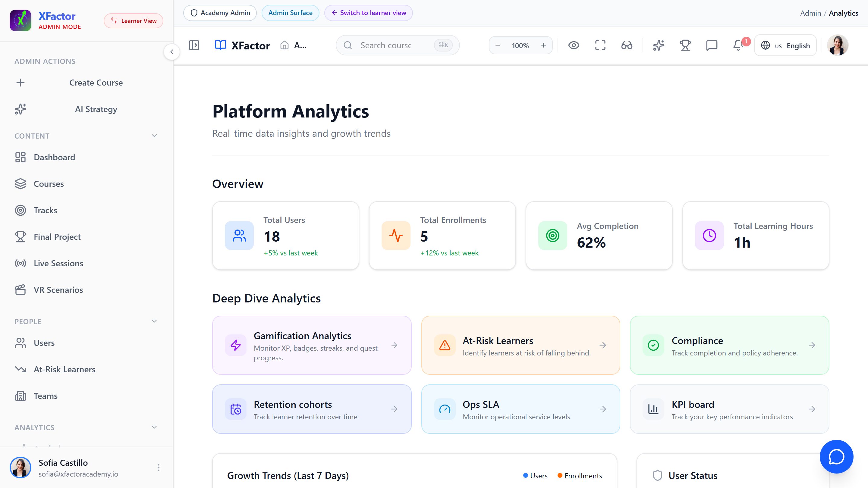The height and width of the screenshot is (488, 868).
Task: Click the Total Learning Hours clock icon
Action: pos(709,235)
